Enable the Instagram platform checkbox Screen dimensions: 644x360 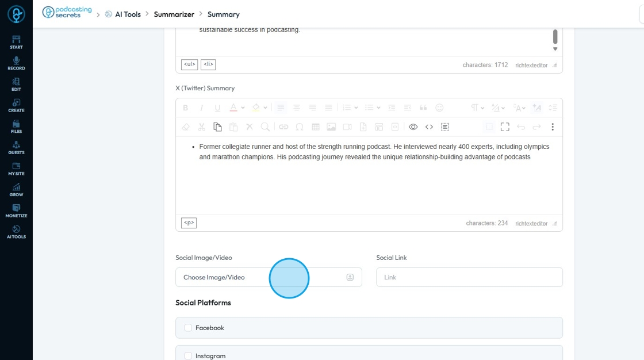188,356
